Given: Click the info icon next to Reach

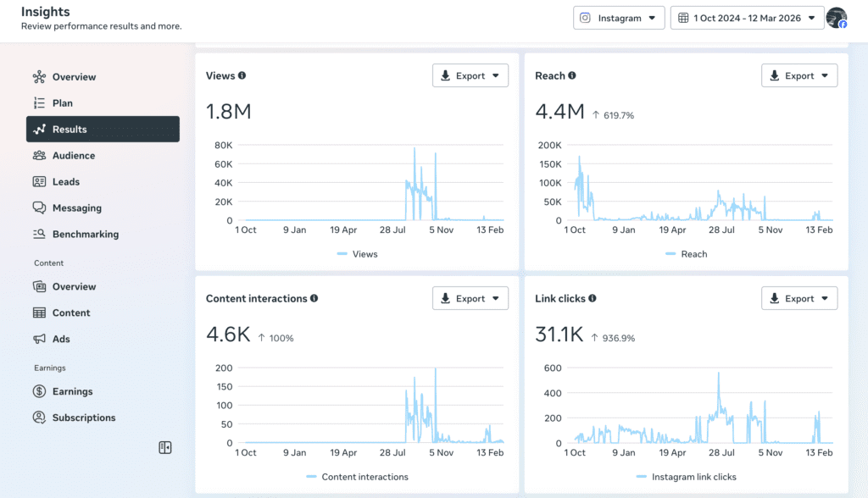Looking at the screenshot, I should click(572, 76).
